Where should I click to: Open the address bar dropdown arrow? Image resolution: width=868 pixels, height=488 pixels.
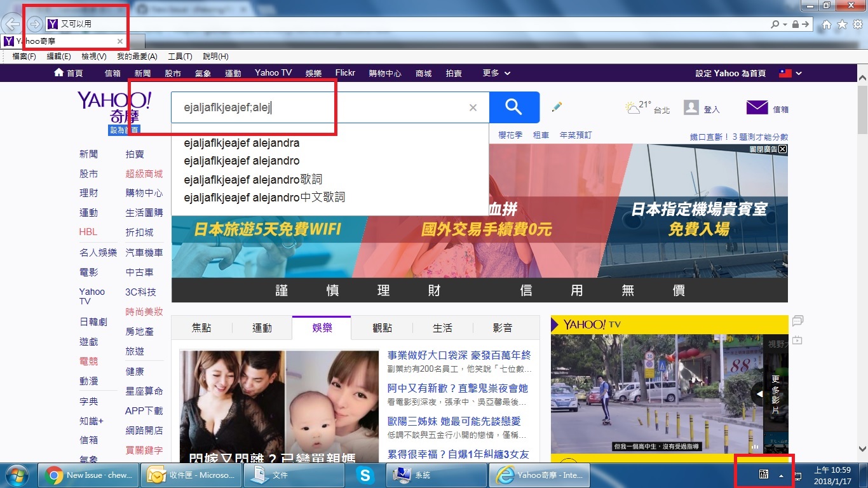pos(785,24)
